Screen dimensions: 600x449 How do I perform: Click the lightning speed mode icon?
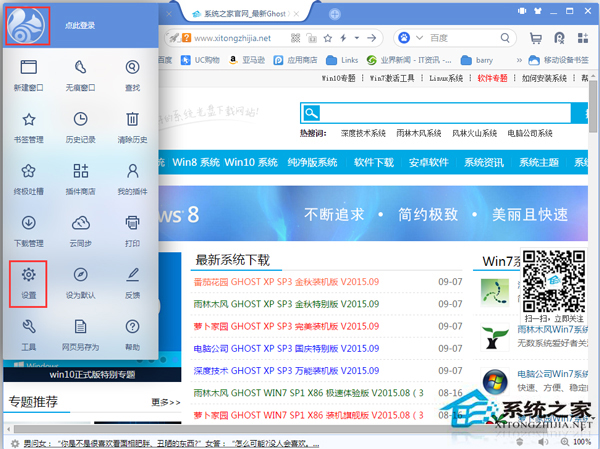click(x=343, y=38)
